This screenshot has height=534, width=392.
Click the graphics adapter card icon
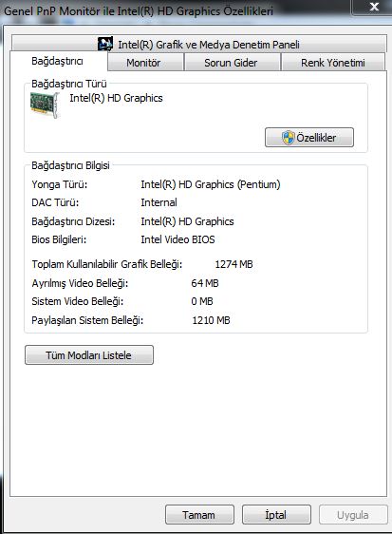[x=46, y=105]
